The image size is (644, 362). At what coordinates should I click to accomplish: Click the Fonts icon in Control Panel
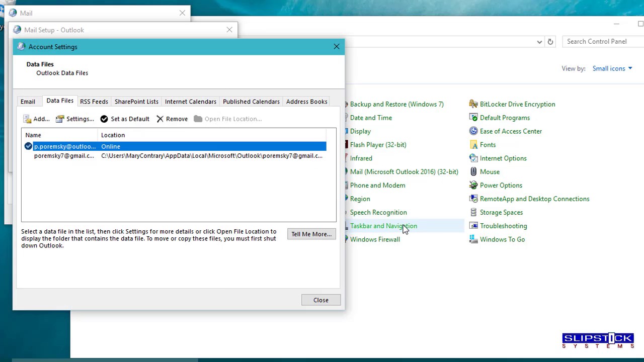473,145
